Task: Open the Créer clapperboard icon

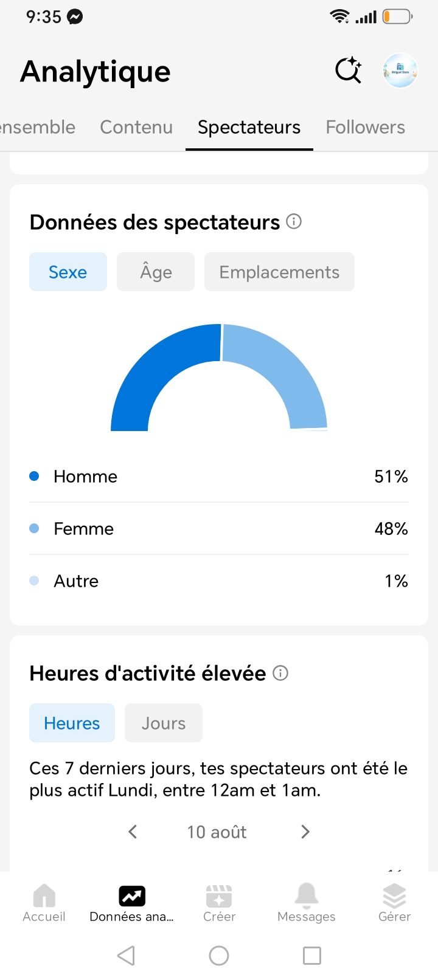Action: coord(219,895)
